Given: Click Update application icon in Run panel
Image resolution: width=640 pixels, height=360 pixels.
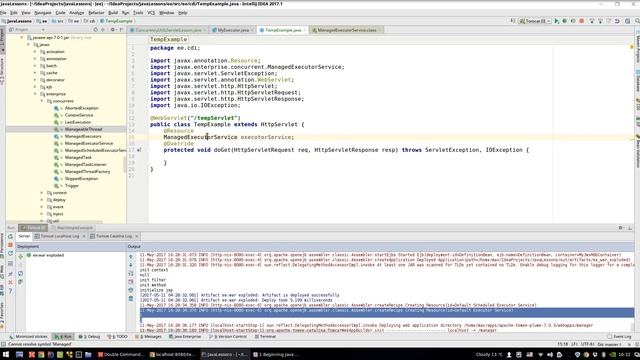Looking at the screenshot, I should (11, 253).
